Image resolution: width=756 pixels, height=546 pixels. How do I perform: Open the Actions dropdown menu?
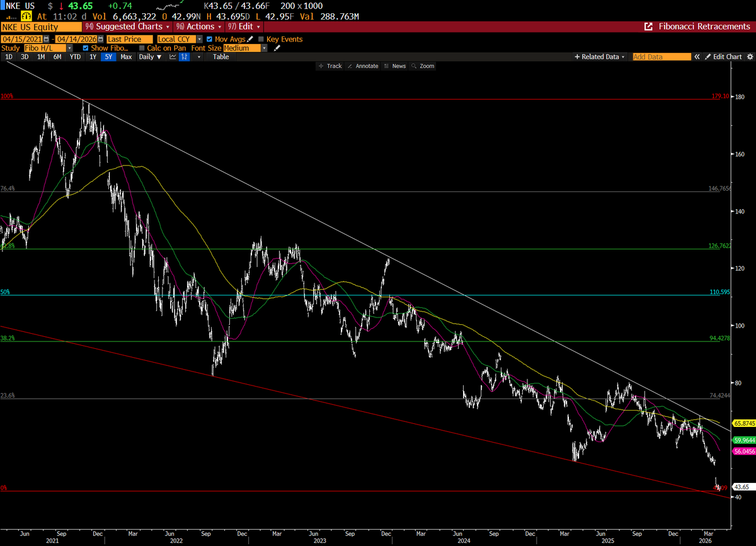[199, 27]
